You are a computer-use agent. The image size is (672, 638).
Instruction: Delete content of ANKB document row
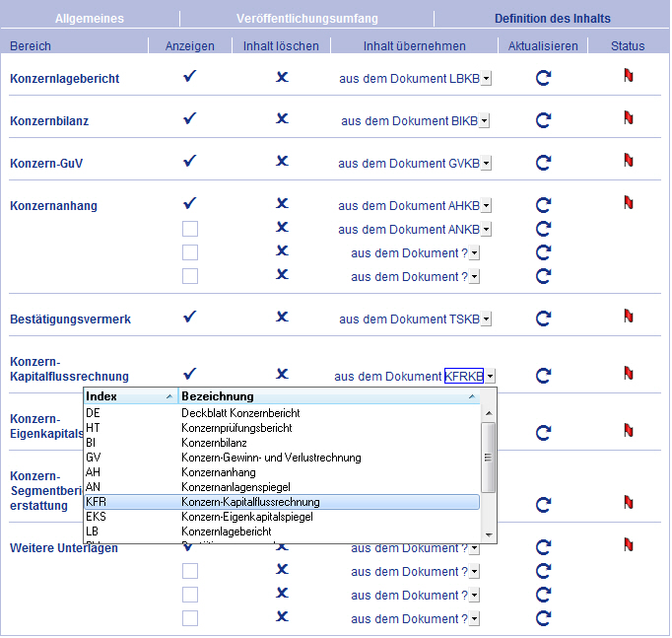(282, 227)
